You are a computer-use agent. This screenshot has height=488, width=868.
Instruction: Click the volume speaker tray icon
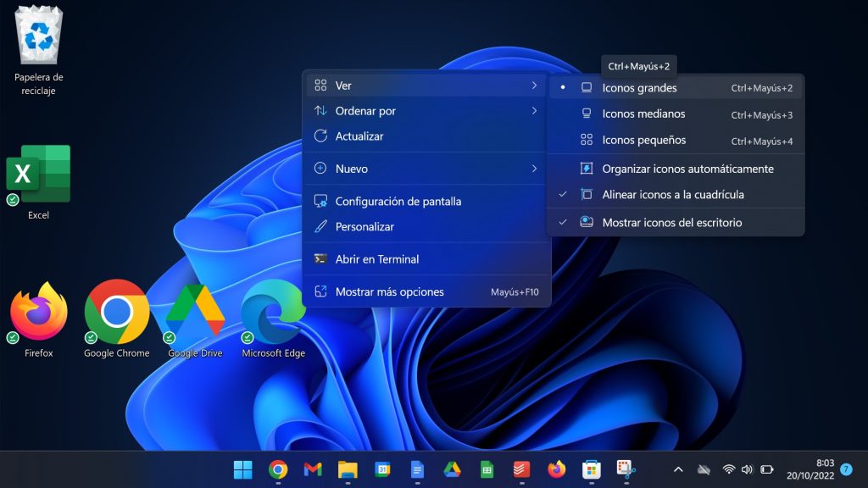click(748, 469)
